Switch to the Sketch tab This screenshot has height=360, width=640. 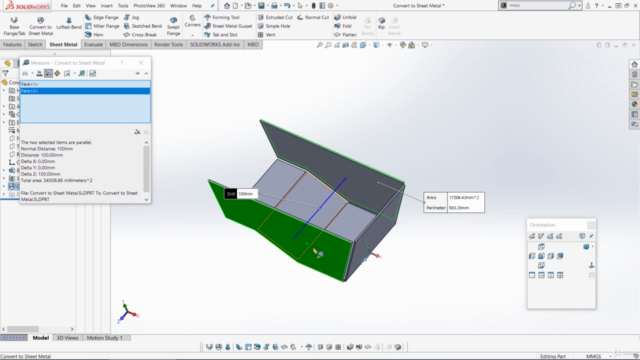(35, 44)
